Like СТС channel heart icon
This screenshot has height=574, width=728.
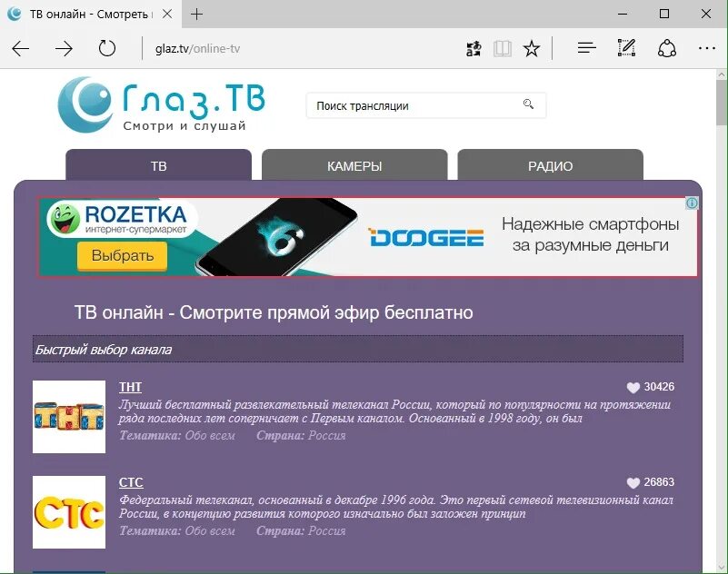(x=633, y=483)
